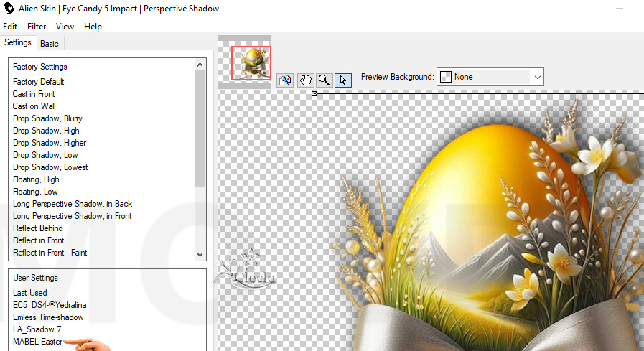The width and height of the screenshot is (644, 351).
Task: Choose the MABEL Easter user setting
Action: coord(37,342)
